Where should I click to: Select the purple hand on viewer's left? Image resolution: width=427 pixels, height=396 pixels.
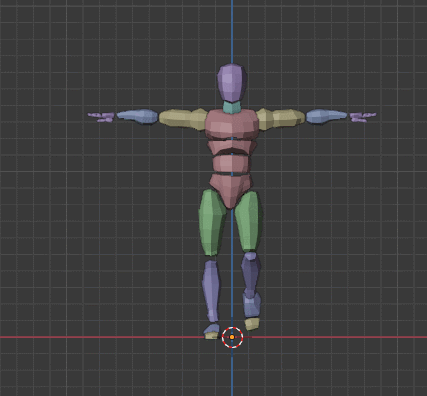(102, 117)
